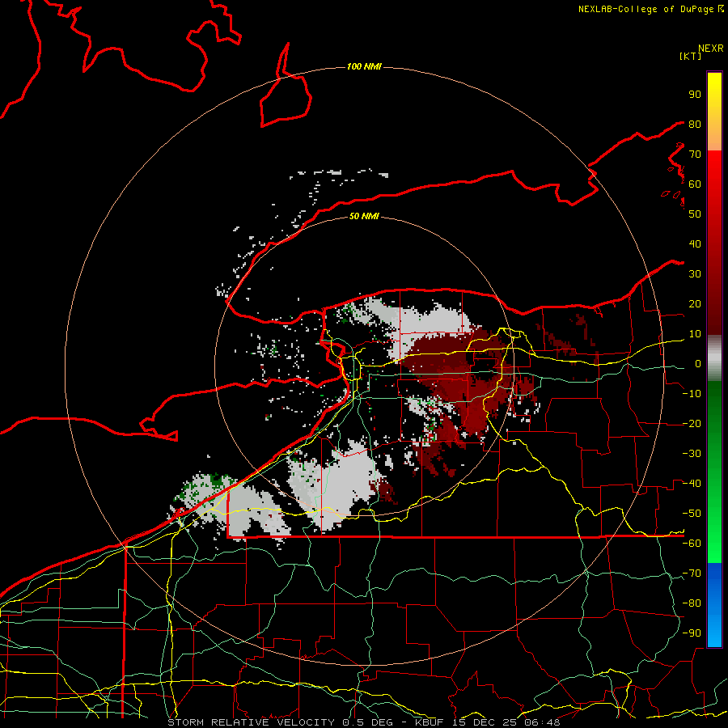Click the 20 value on the velocity scale

695,303
